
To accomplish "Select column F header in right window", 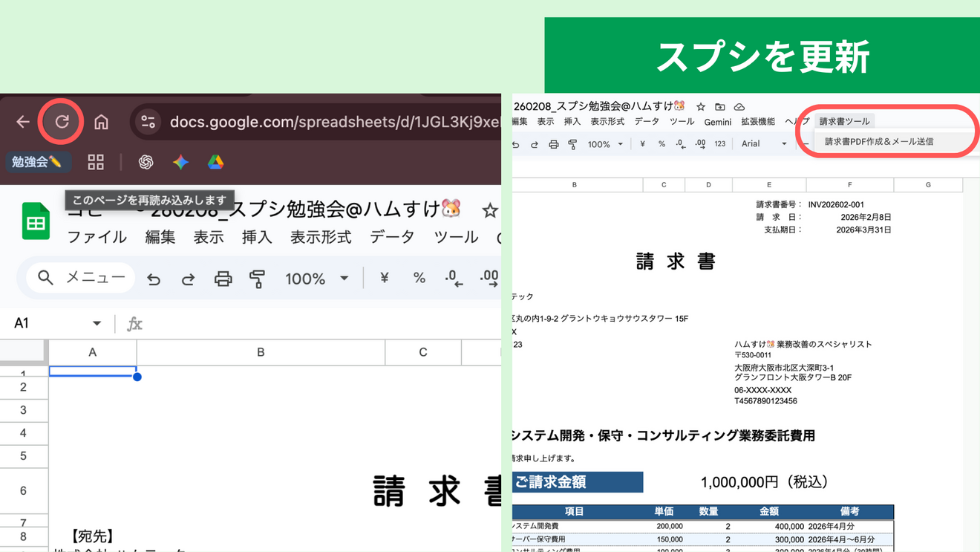I will 849,185.
